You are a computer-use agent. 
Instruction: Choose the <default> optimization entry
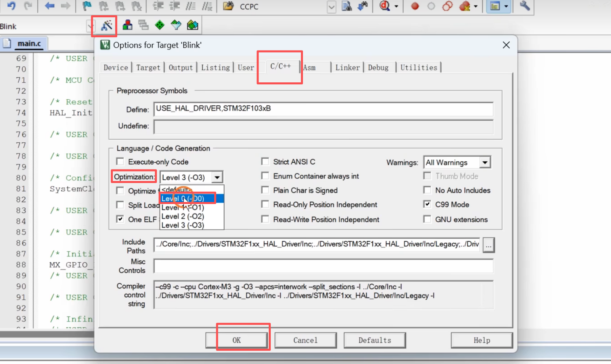click(x=191, y=189)
